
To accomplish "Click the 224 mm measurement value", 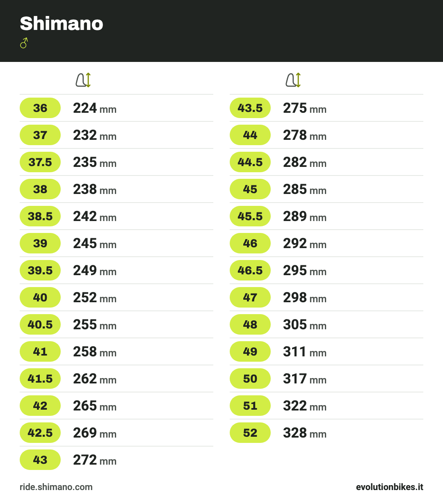I will (95, 108).
